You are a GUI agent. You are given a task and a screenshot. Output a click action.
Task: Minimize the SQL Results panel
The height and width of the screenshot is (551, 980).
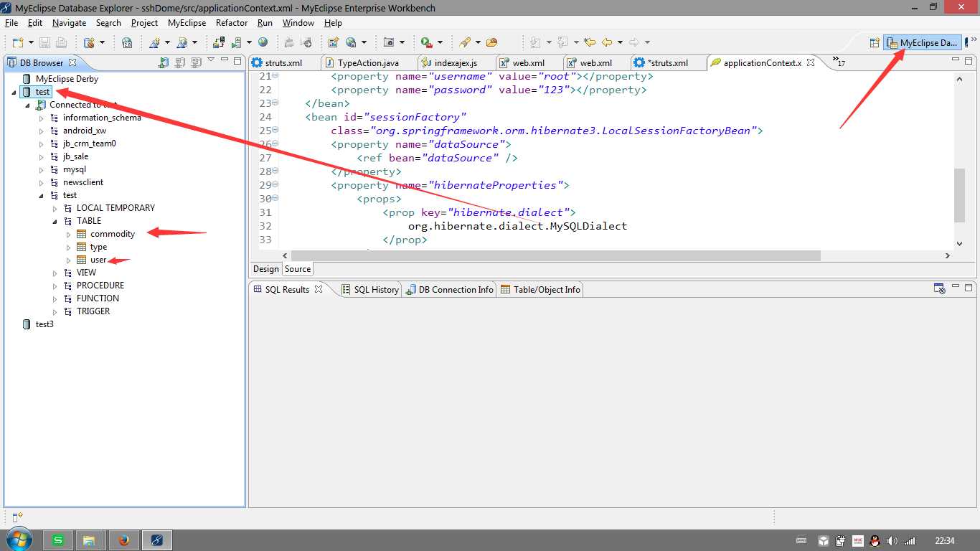[x=956, y=288]
